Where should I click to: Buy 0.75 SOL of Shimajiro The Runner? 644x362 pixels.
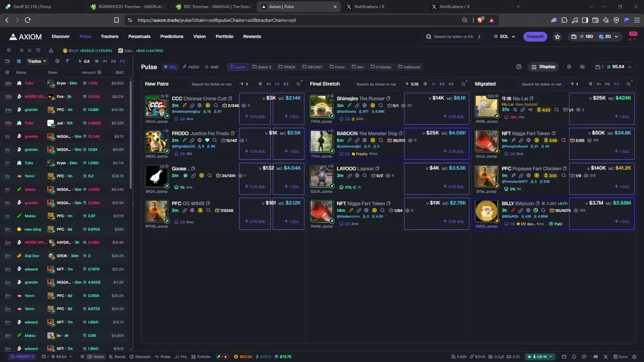pyautogui.click(x=436, y=109)
